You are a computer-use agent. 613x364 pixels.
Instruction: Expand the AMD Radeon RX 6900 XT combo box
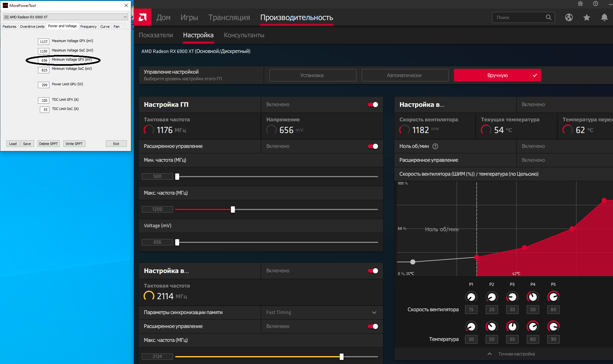tap(125, 17)
